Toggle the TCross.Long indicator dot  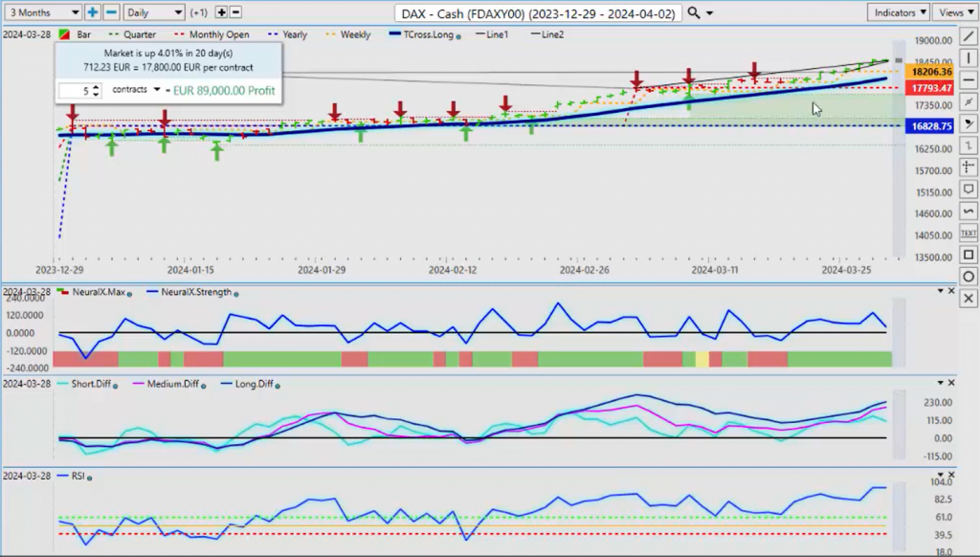(x=458, y=36)
